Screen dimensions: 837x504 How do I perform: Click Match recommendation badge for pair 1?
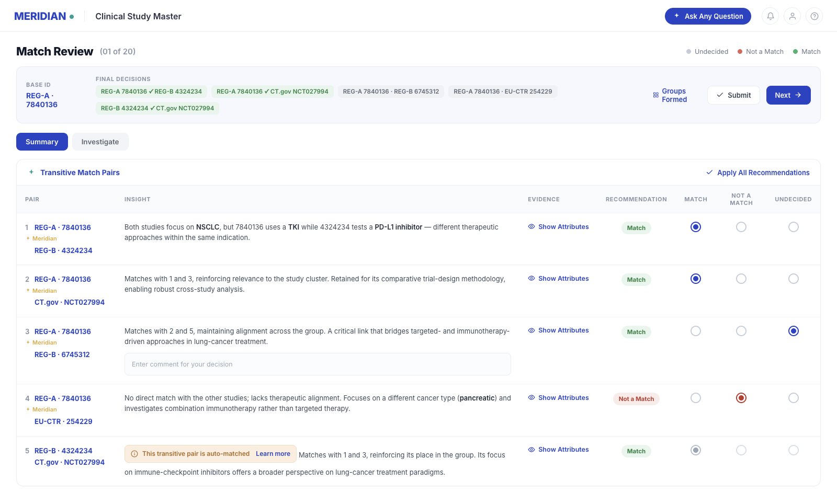[636, 228]
